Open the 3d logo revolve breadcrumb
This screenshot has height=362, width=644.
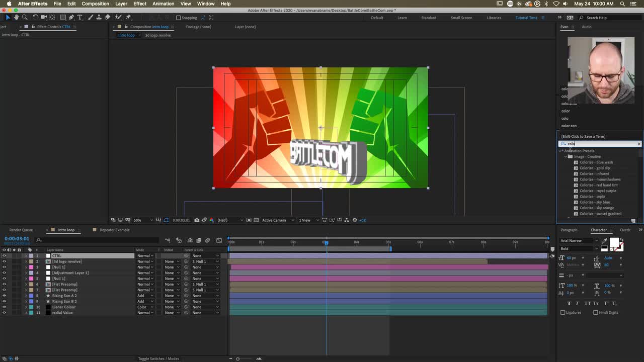(158, 35)
